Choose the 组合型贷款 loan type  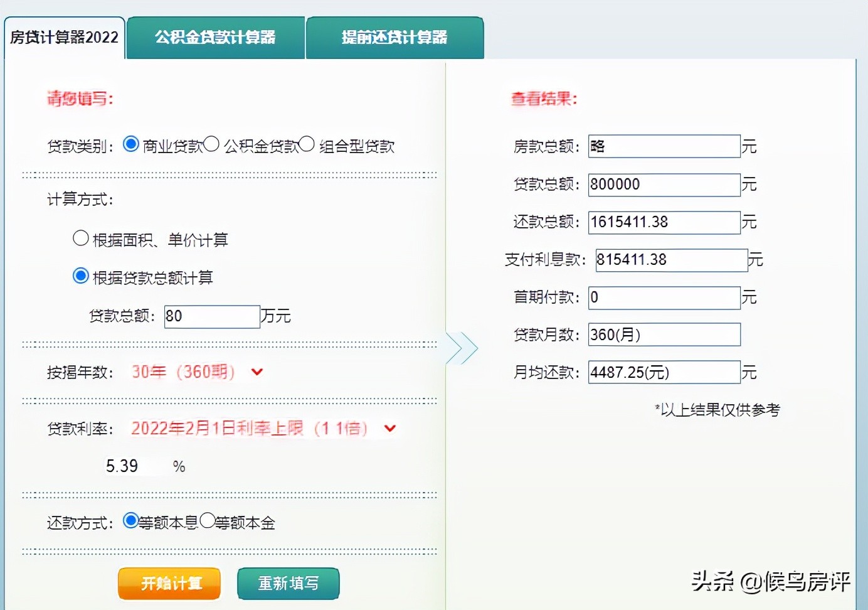point(307,143)
